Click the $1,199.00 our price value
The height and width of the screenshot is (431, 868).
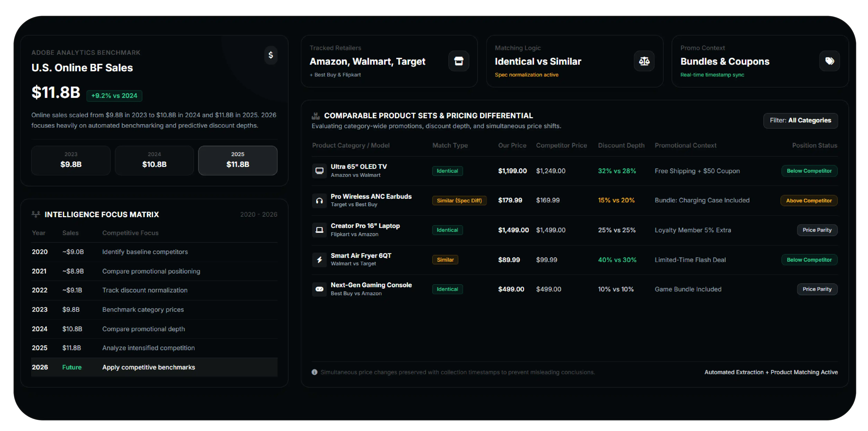[512, 171]
